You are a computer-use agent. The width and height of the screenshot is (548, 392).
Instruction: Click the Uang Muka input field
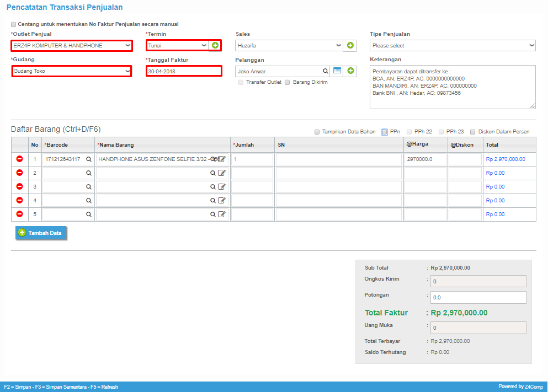point(478,328)
